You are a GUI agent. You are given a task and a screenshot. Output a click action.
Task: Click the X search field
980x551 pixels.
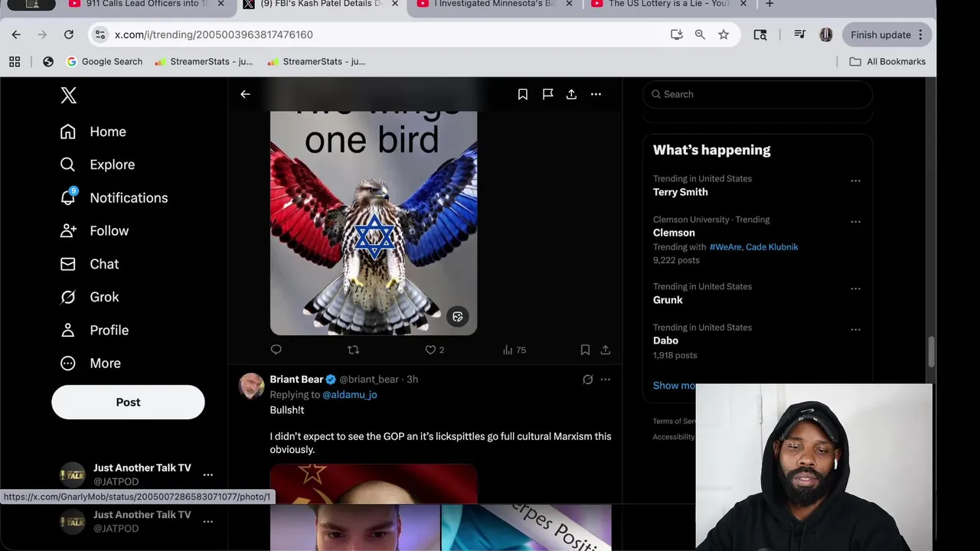pyautogui.click(x=757, y=94)
